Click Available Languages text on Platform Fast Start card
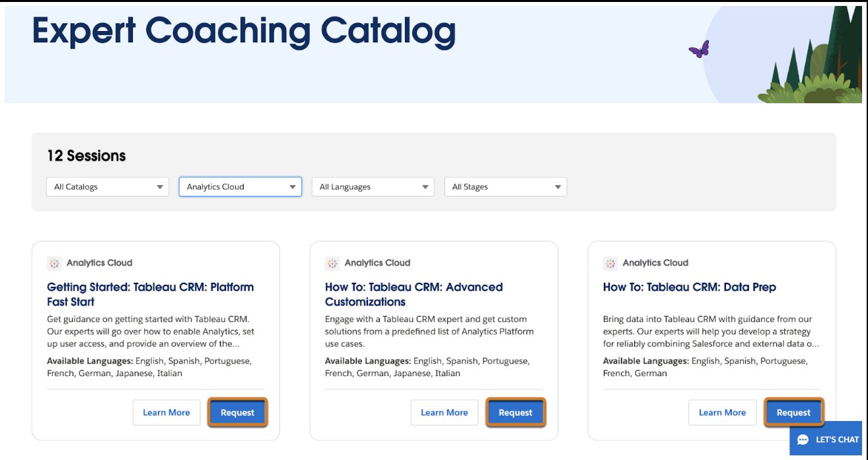This screenshot has width=868, height=460. (149, 367)
